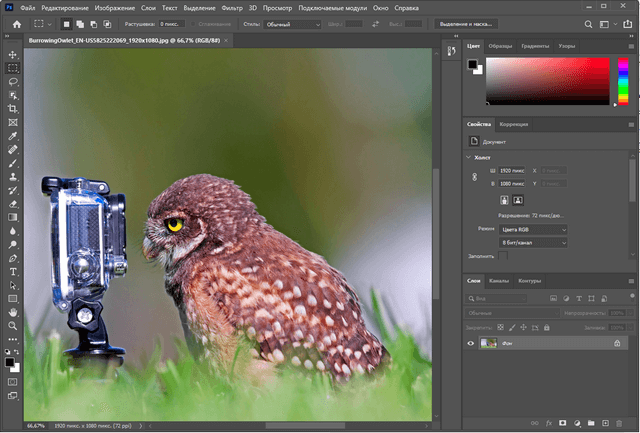
Task: Select the Hand tool
Action: tap(13, 312)
